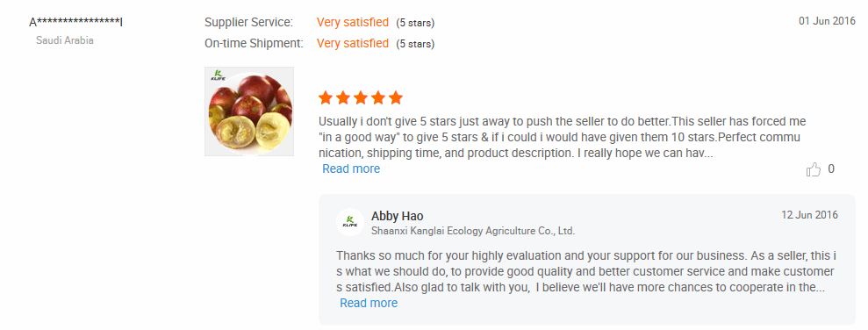This screenshot has height=330, width=868.
Task: Click the second orange rating star
Action: pos(343,98)
